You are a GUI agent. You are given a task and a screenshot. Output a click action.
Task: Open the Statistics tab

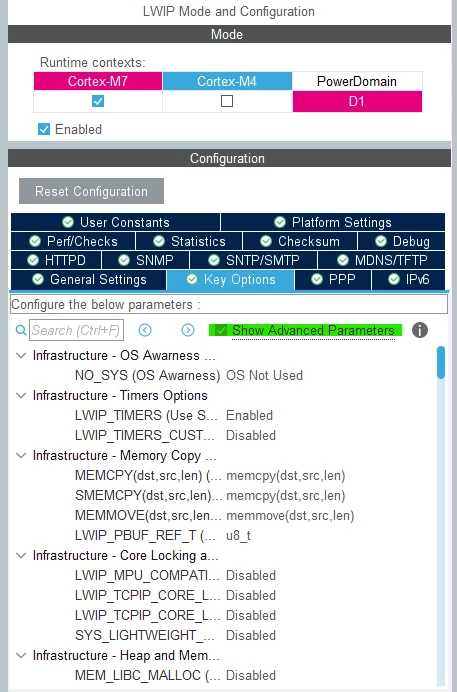[x=189, y=241]
